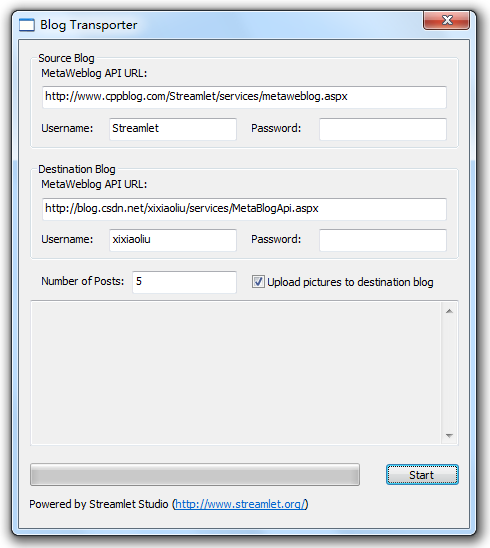Click the Destination Blog Password field
This screenshot has width=490, height=548.
tap(383, 240)
